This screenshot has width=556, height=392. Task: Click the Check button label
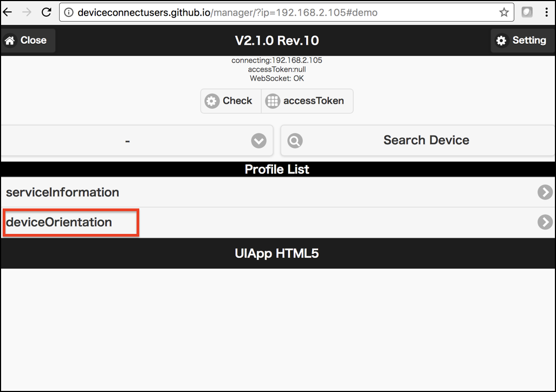(237, 101)
